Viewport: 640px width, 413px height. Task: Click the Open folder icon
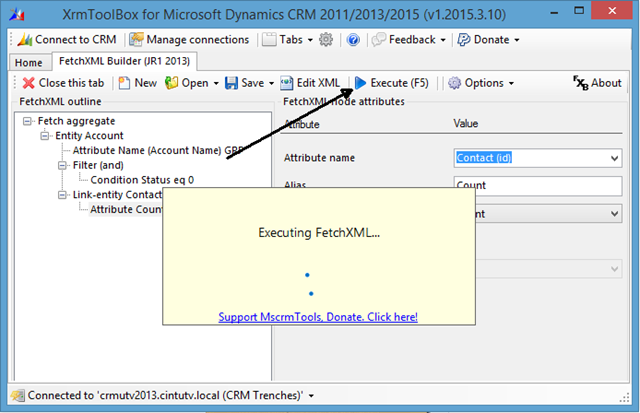pyautogui.click(x=171, y=83)
